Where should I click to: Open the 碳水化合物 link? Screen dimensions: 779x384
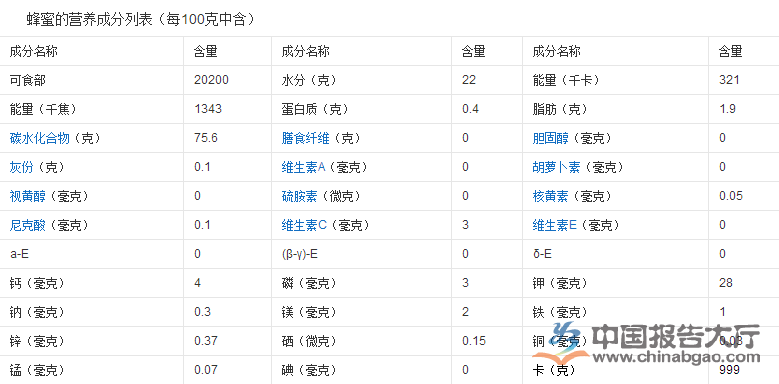pos(39,138)
